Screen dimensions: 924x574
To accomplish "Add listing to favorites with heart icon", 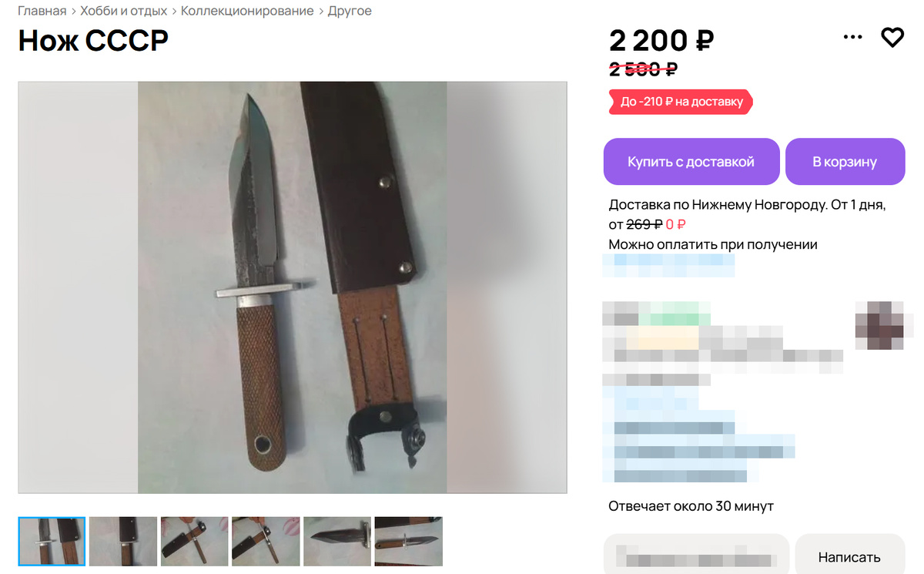I will (x=892, y=37).
